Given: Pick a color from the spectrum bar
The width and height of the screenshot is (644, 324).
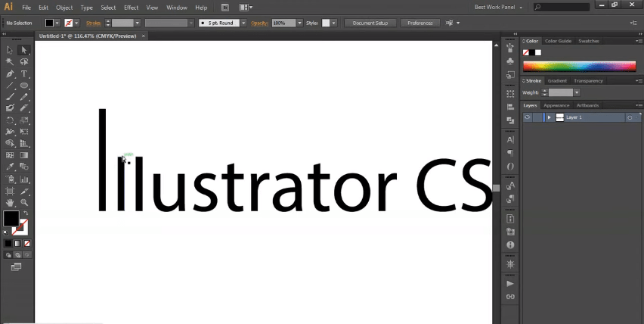Looking at the screenshot, I should (582, 67).
